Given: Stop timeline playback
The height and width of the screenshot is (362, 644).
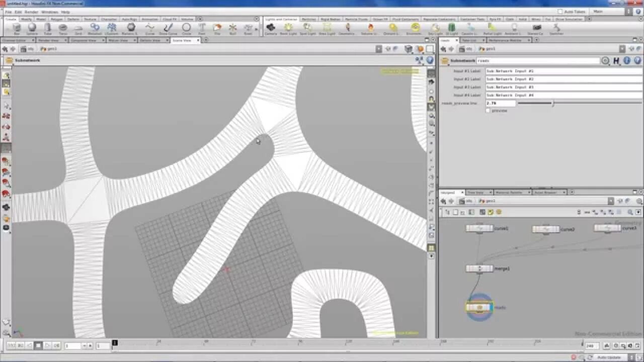Looking at the screenshot, I should (x=38, y=345).
